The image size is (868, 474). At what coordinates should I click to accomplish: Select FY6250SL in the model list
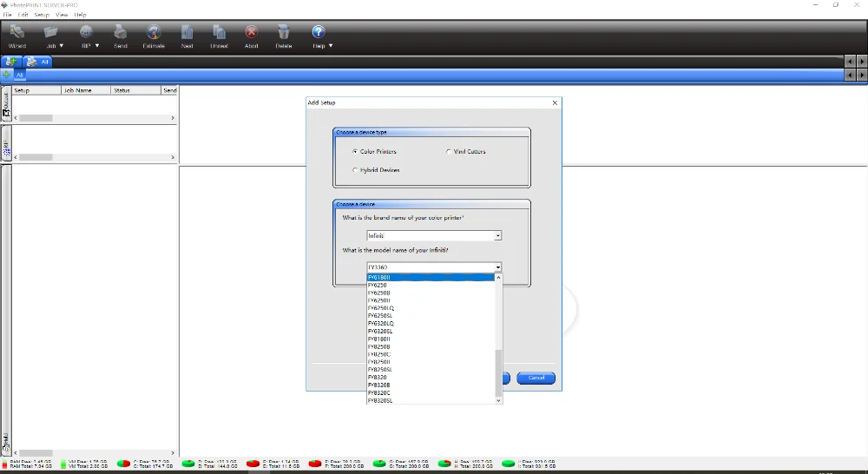coord(431,316)
